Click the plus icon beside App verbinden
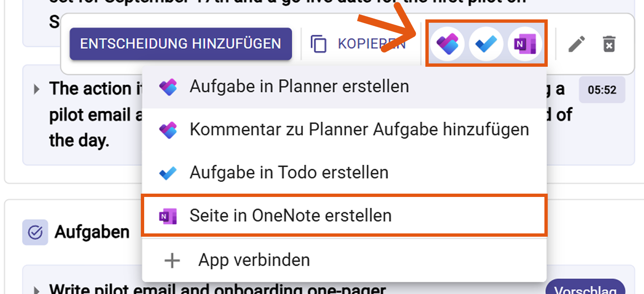This screenshot has height=294, width=644. click(x=172, y=260)
